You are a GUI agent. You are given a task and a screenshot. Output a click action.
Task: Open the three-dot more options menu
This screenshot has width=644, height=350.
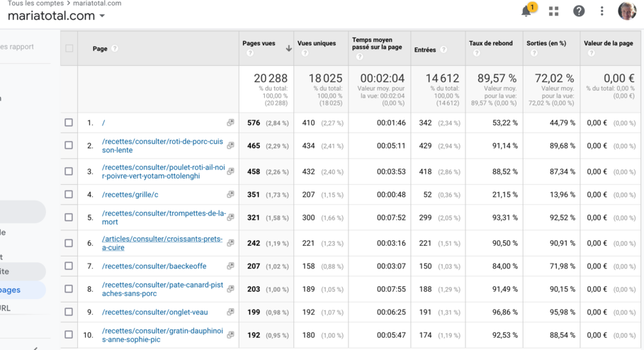coord(601,11)
